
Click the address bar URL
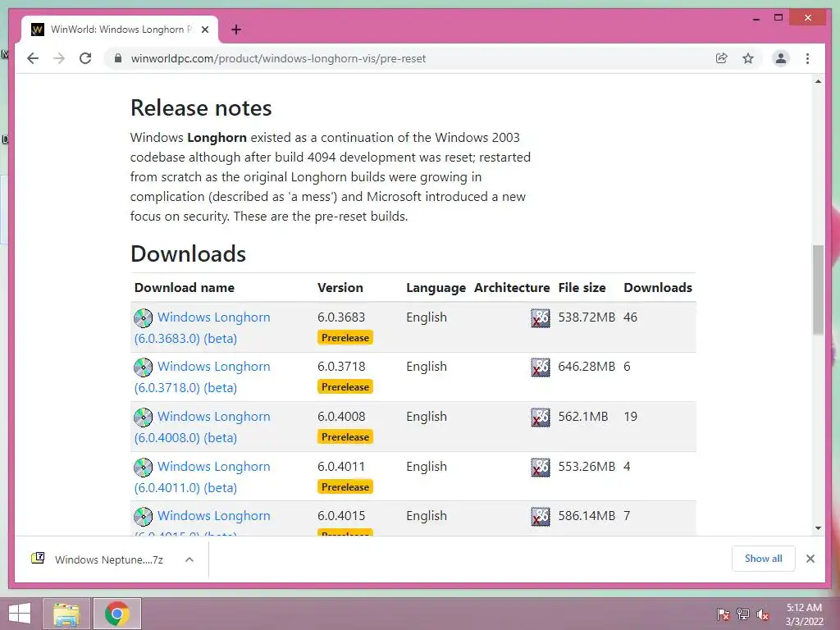278,58
